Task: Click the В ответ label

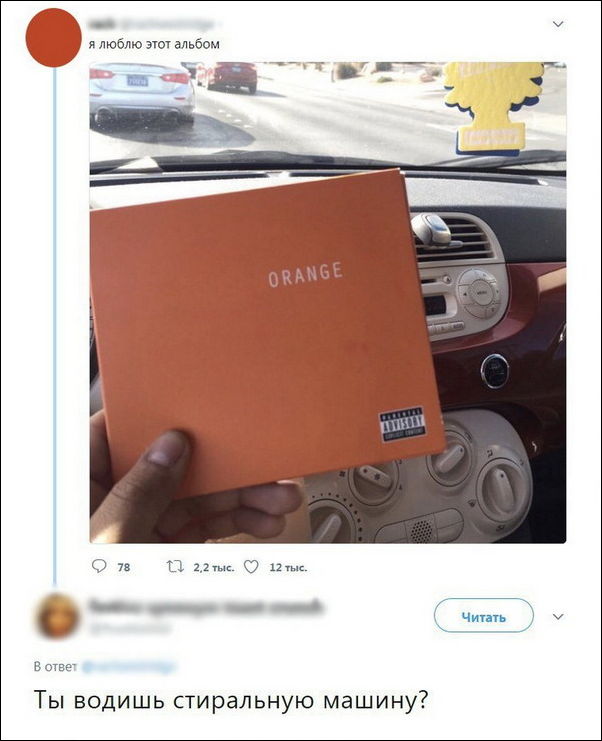Action: 55,667
